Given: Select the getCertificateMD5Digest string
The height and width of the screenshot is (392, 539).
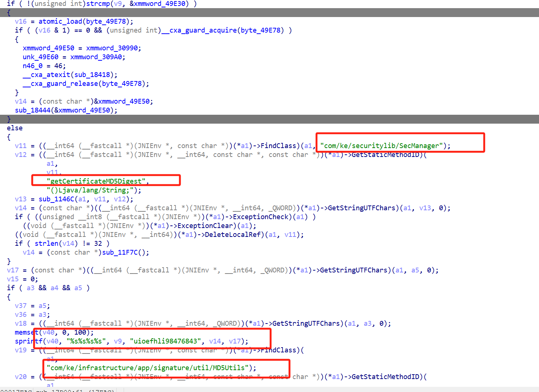Looking at the screenshot, I should [x=96, y=181].
